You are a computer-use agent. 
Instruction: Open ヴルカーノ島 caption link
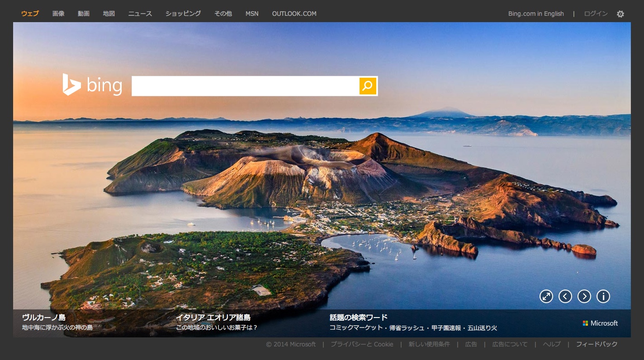click(x=44, y=318)
